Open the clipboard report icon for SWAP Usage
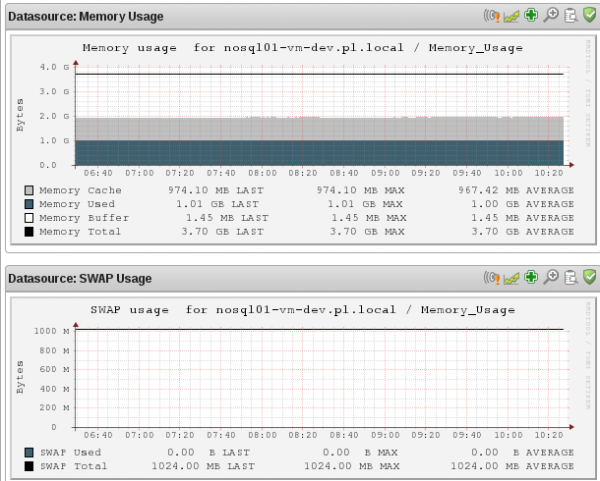This screenshot has width=600, height=481. pyautogui.click(x=570, y=277)
